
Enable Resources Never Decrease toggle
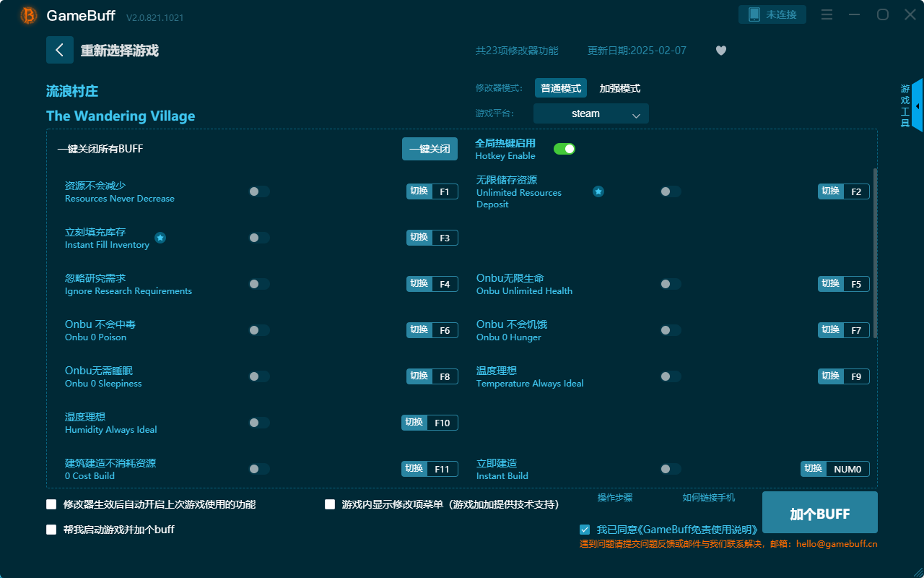point(259,191)
